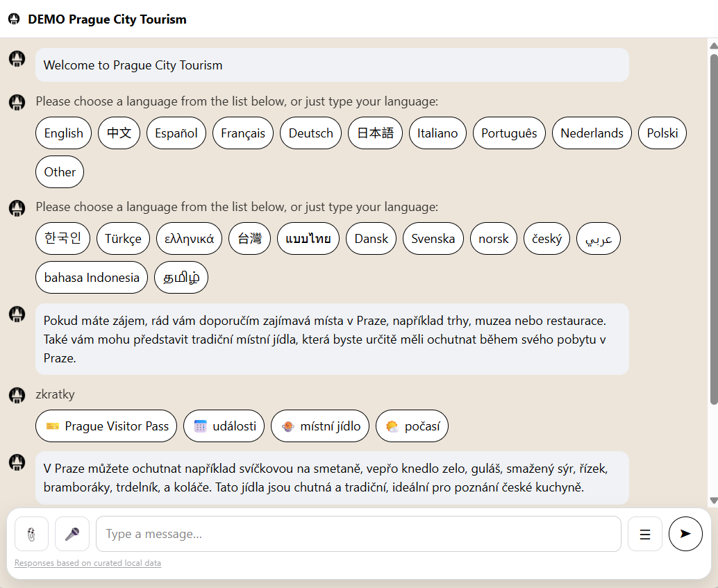Select Other language option
The height and width of the screenshot is (588, 718).
[x=60, y=172]
